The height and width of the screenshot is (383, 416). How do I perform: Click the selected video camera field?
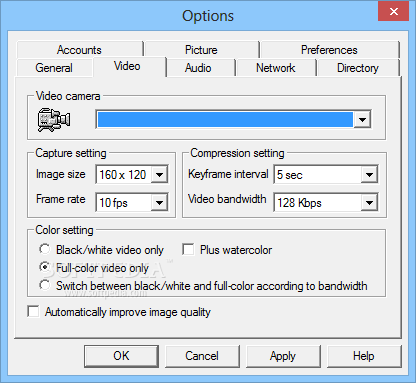coord(225,119)
